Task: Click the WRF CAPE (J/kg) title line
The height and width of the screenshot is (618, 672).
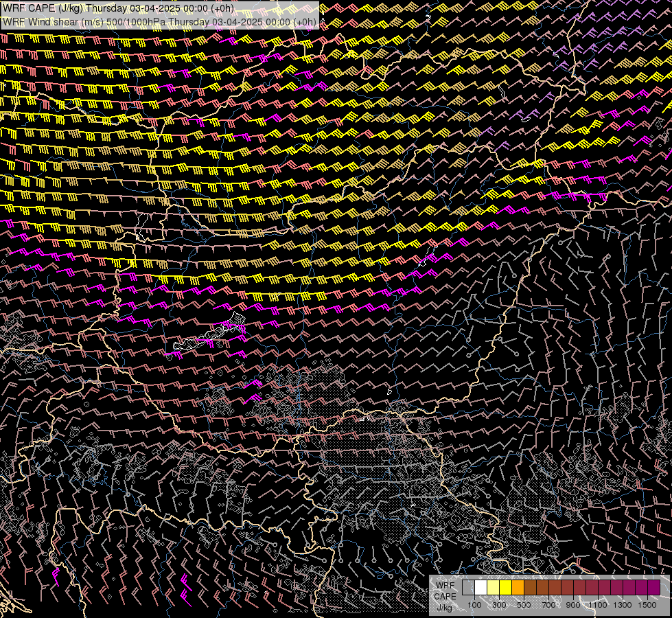Action: tap(118, 8)
